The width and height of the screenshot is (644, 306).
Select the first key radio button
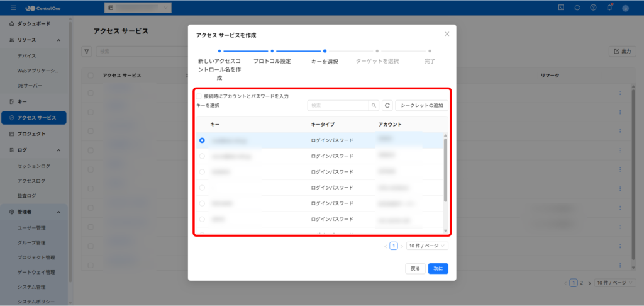202,140
